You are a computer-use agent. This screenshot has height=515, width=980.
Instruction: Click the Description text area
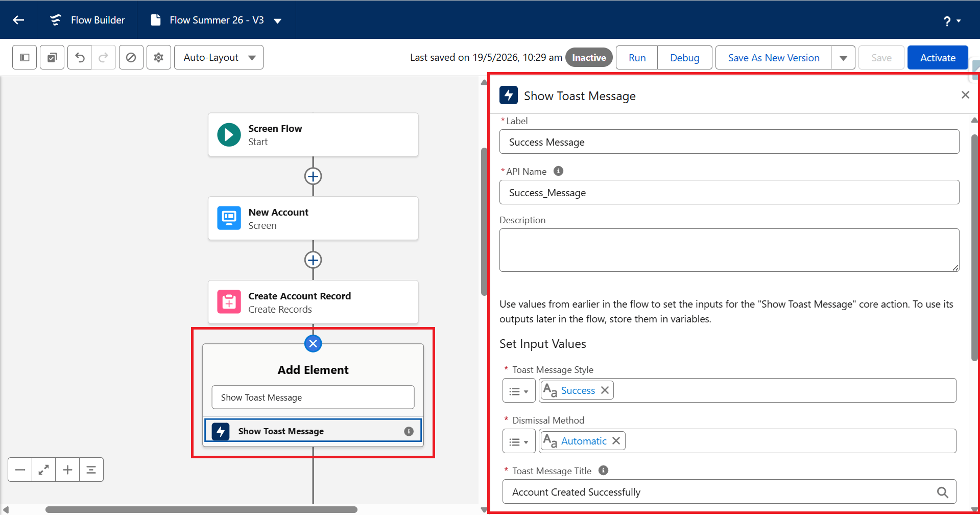(729, 250)
